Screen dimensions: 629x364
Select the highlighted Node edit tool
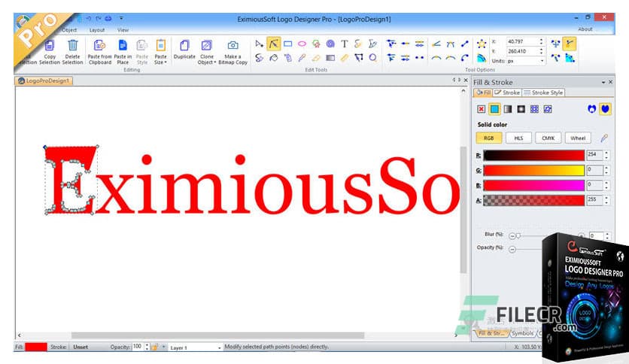tap(274, 44)
